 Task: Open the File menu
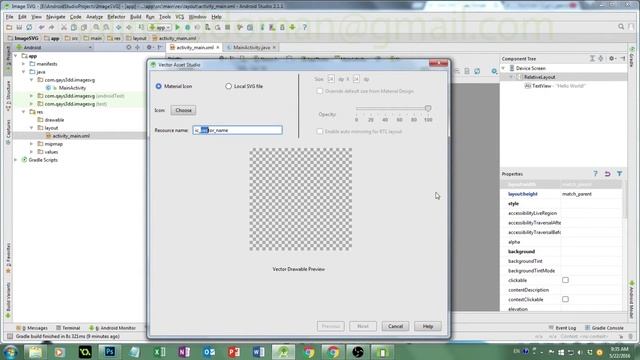tap(9, 17)
